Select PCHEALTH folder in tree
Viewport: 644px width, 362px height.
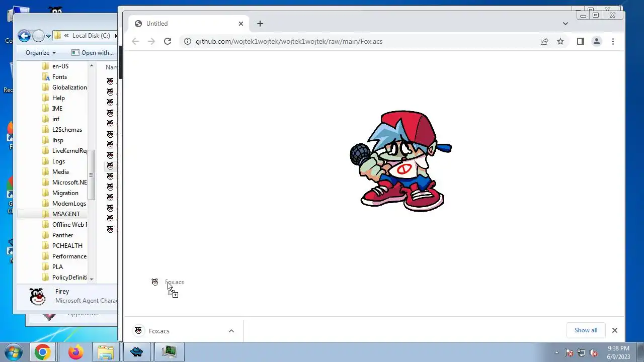point(67,245)
